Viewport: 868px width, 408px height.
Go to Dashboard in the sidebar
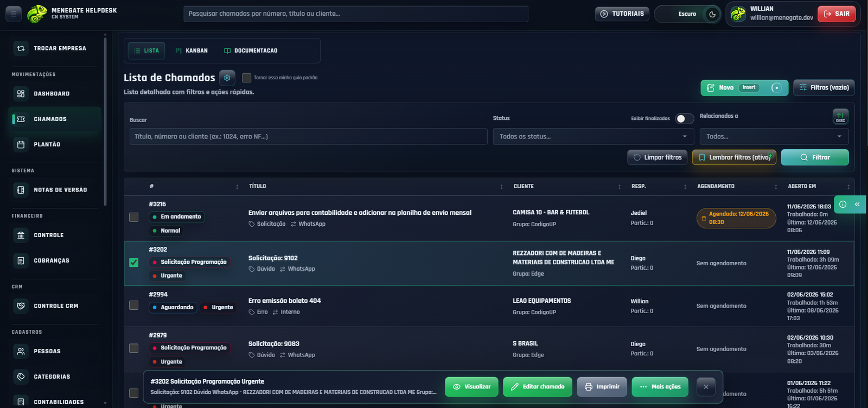(55, 94)
